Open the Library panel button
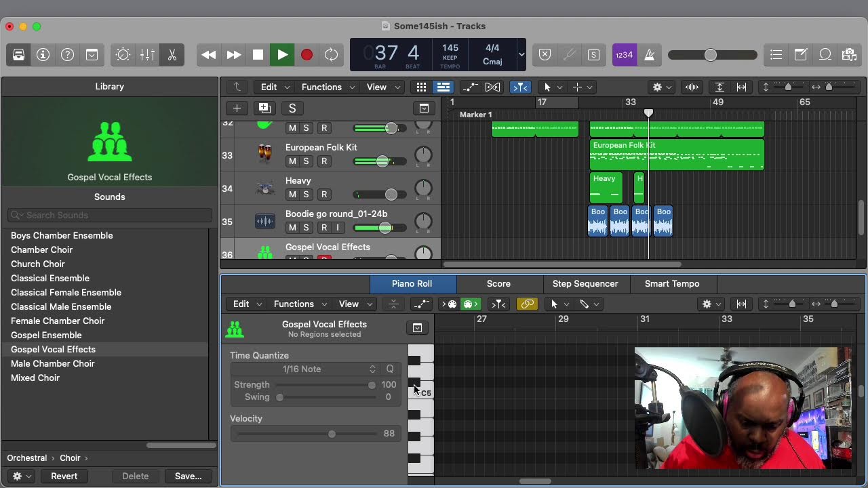The width and height of the screenshot is (868, 488). 19,55
